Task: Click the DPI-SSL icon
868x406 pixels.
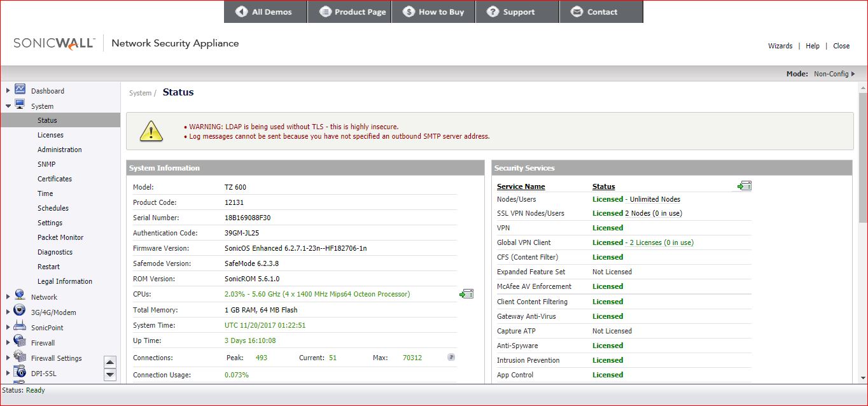Action: pos(20,372)
